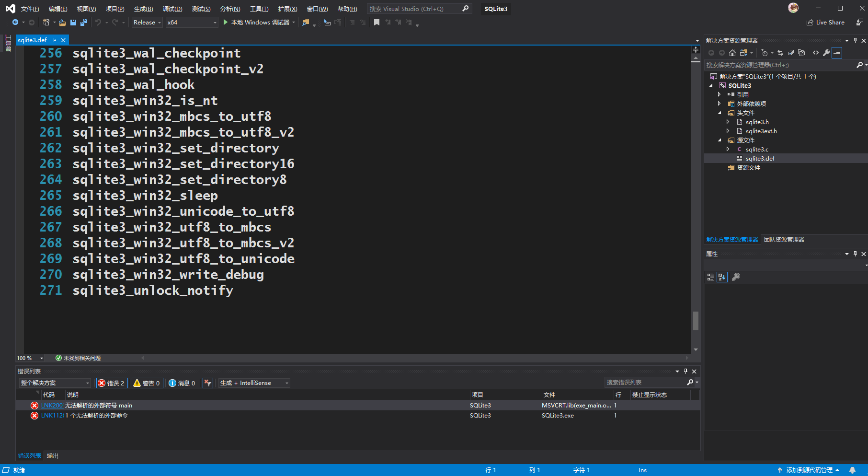Click the New Project icon in toolbar
Image resolution: width=868 pixels, height=476 pixels.
pyautogui.click(x=46, y=23)
